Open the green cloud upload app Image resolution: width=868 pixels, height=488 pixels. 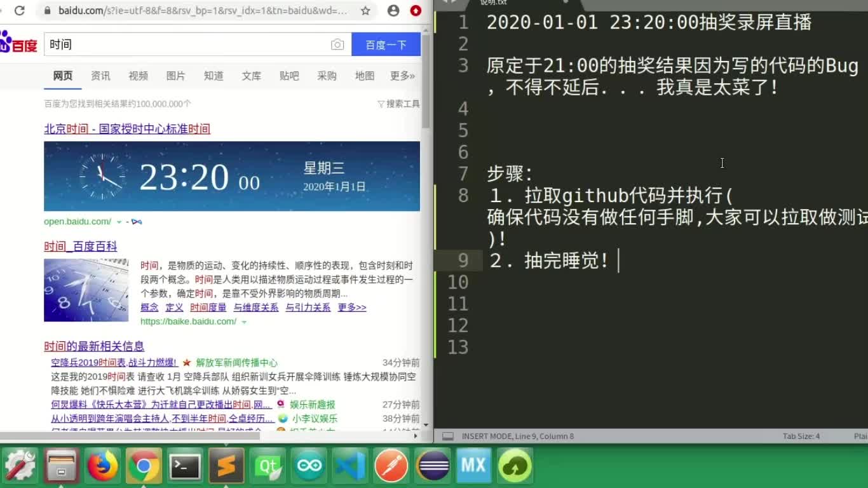[515, 466]
